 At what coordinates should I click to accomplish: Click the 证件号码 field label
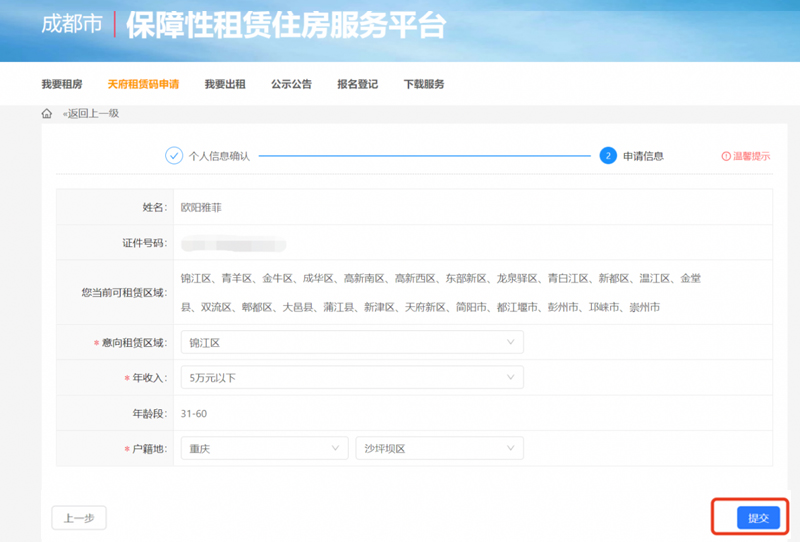(x=144, y=243)
